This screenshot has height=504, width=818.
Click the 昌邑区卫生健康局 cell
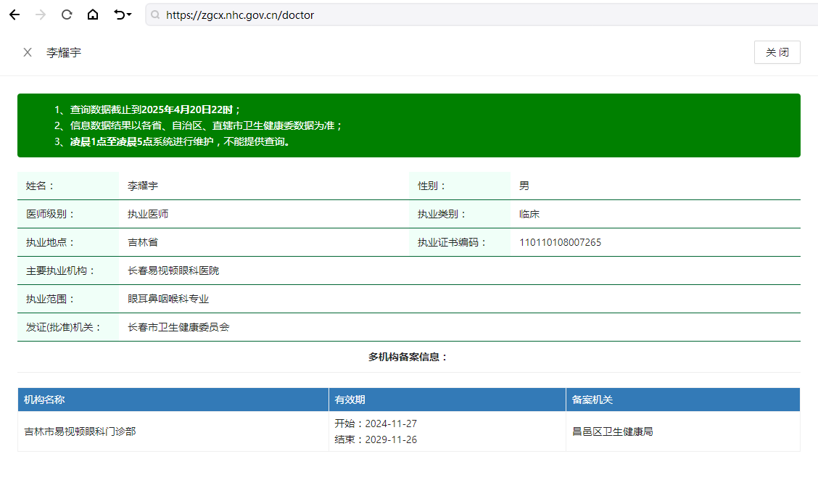613,431
